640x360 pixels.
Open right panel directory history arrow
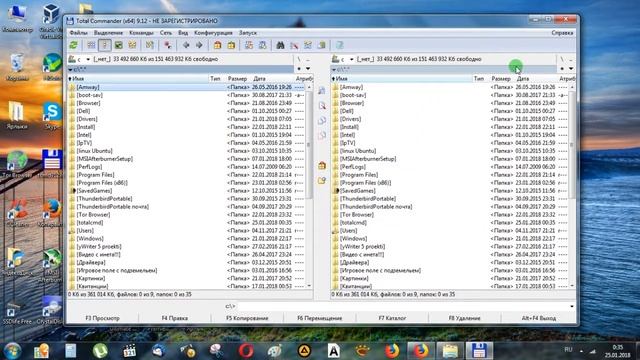tap(571, 69)
